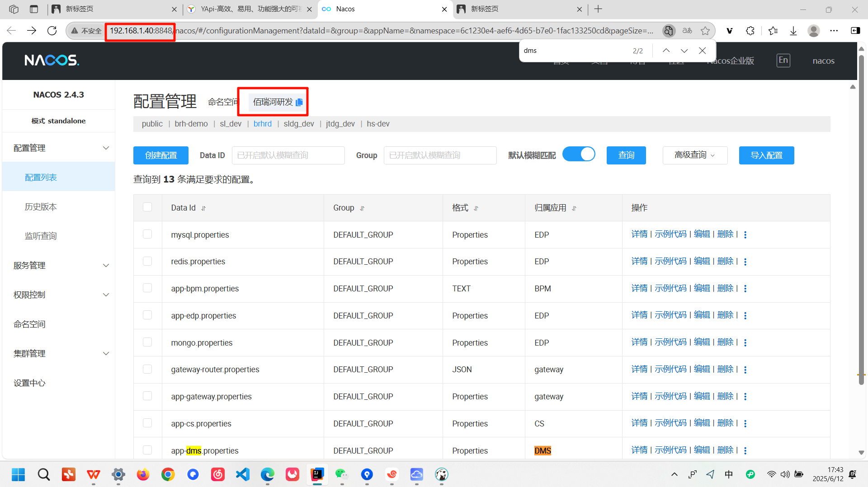This screenshot has width=868, height=487.
Task: Check the app-gateway.properties row checkbox
Action: (147, 396)
